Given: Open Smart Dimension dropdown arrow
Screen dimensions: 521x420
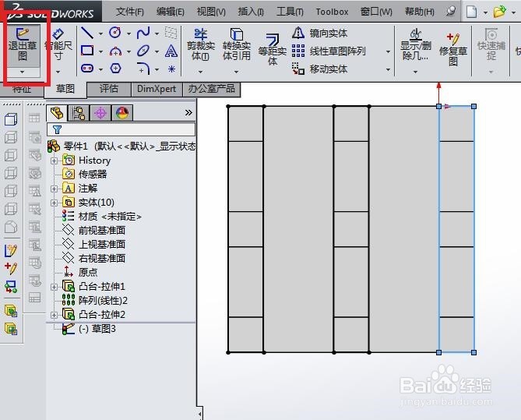Looking at the screenshot, I should point(58,72).
